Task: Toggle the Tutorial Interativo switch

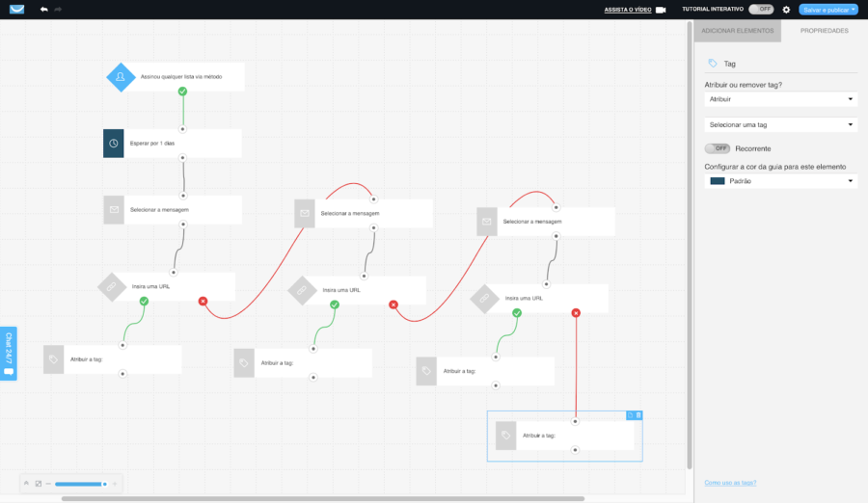Action: 761,10
